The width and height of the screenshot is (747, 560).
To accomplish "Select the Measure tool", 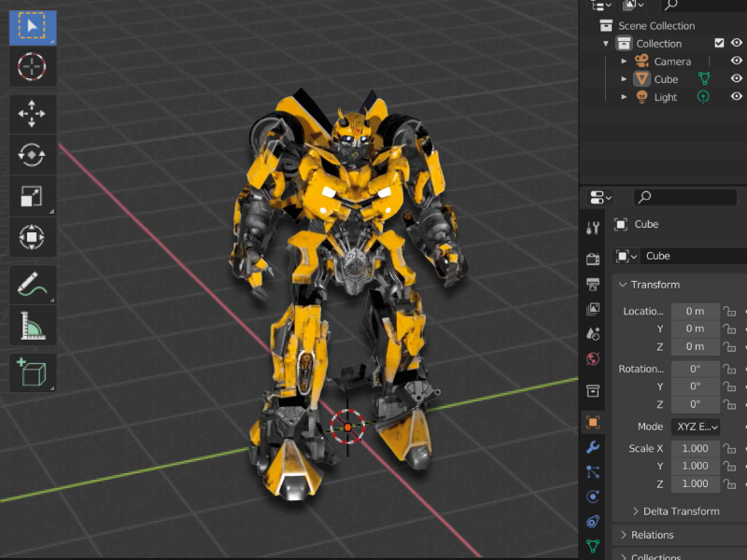I will tap(33, 325).
